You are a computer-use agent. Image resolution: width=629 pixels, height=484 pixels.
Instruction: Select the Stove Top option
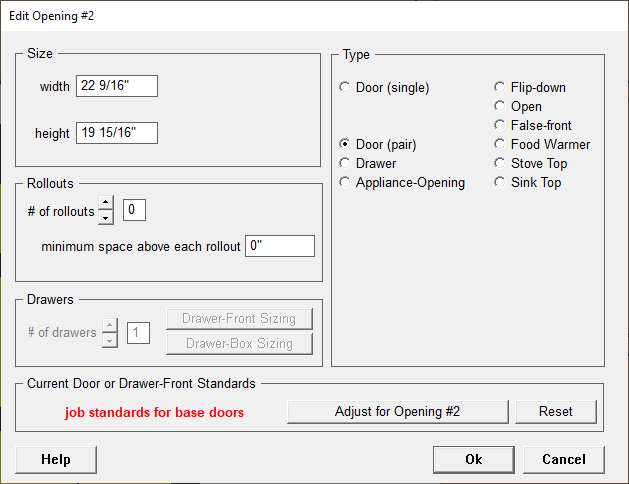pos(500,163)
